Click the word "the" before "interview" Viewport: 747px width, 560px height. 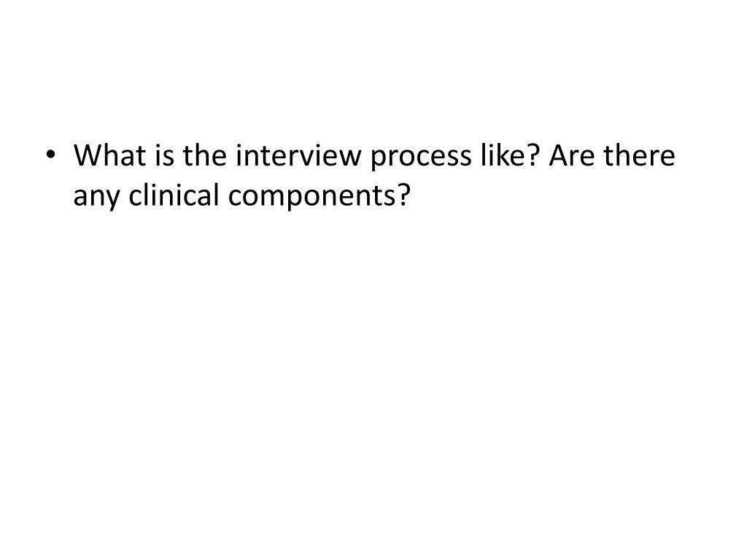point(205,155)
